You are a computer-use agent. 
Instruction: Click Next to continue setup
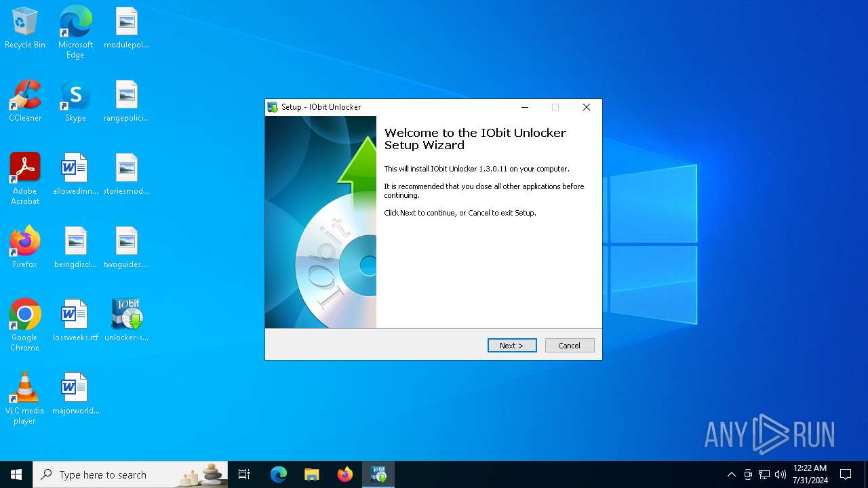[x=512, y=346]
